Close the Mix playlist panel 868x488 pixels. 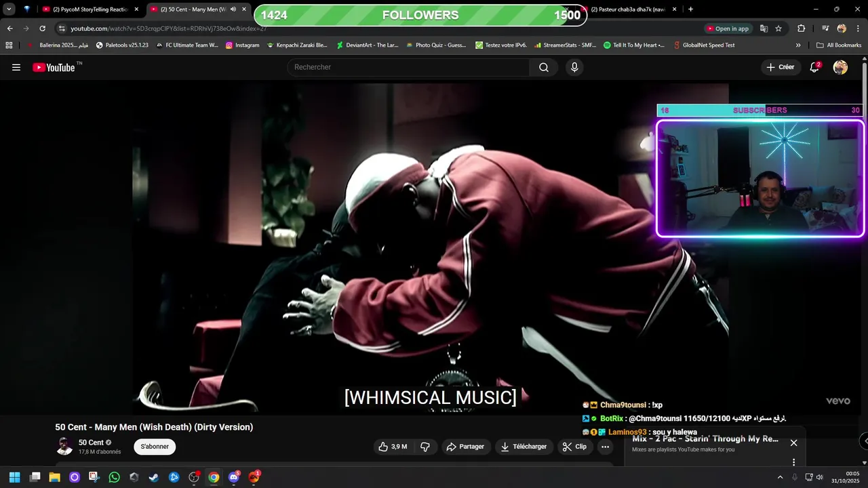tap(793, 443)
